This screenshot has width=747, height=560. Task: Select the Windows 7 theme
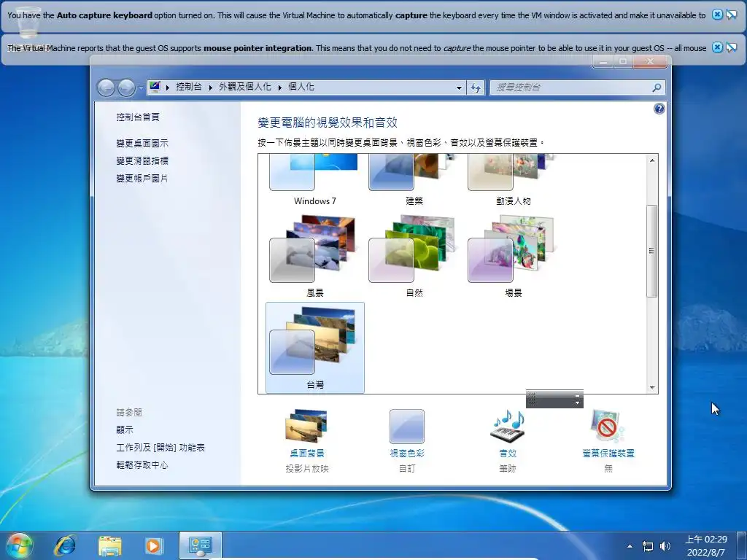tap(315, 181)
